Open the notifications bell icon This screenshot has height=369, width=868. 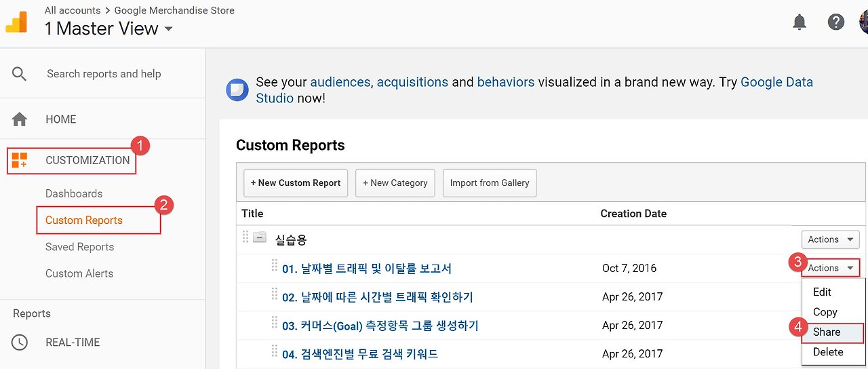pyautogui.click(x=800, y=22)
